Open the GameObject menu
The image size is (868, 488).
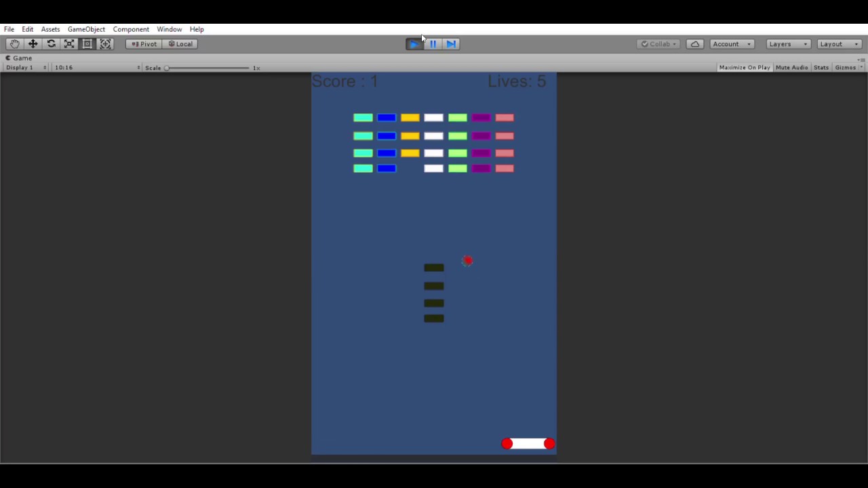click(x=86, y=29)
